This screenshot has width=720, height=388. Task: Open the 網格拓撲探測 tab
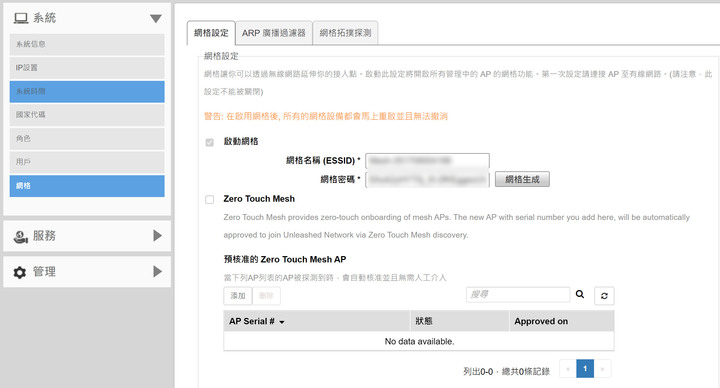click(345, 33)
